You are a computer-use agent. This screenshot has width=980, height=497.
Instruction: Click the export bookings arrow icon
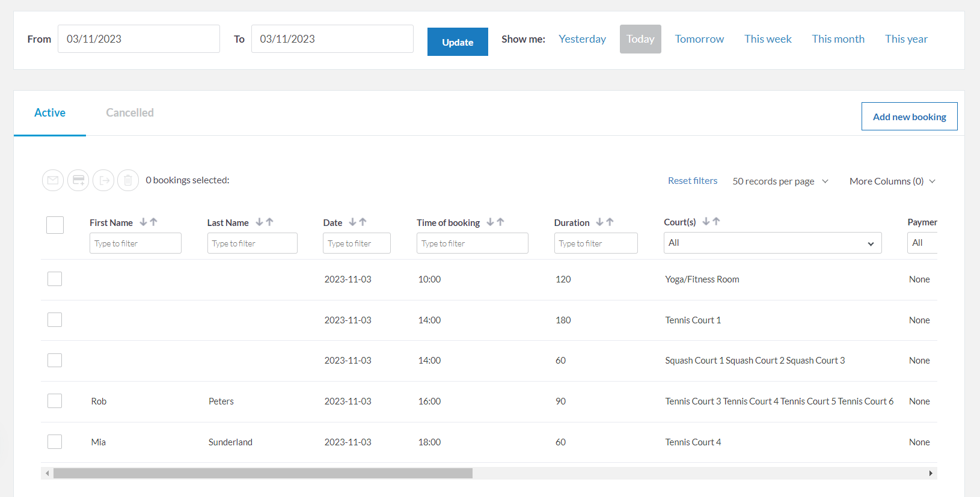click(103, 180)
